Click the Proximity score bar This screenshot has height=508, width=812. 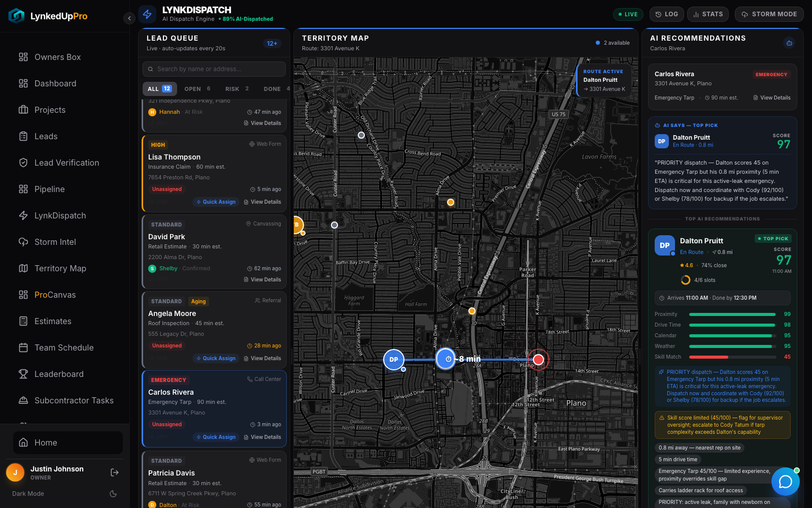[732, 314]
